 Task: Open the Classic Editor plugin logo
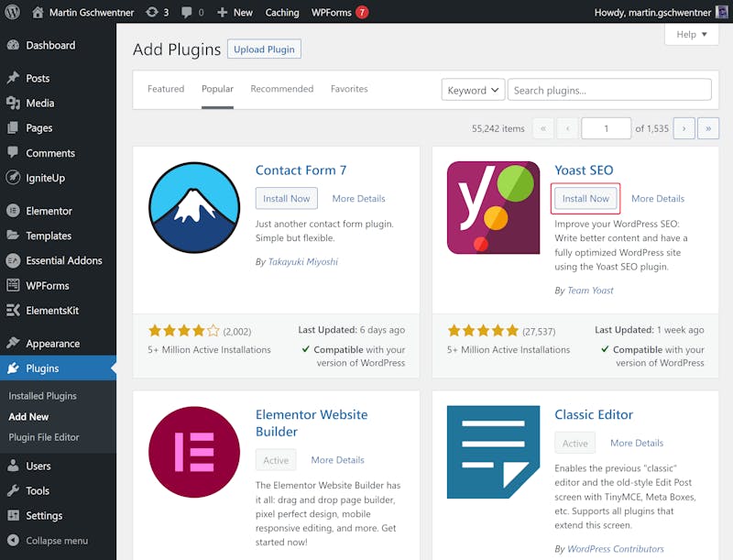pos(493,452)
